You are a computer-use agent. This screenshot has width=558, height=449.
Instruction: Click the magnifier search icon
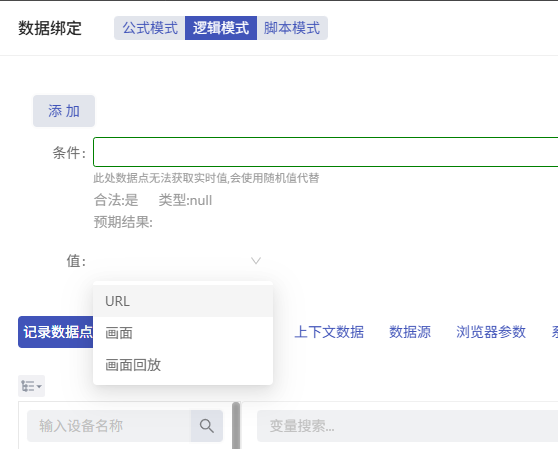tap(207, 426)
